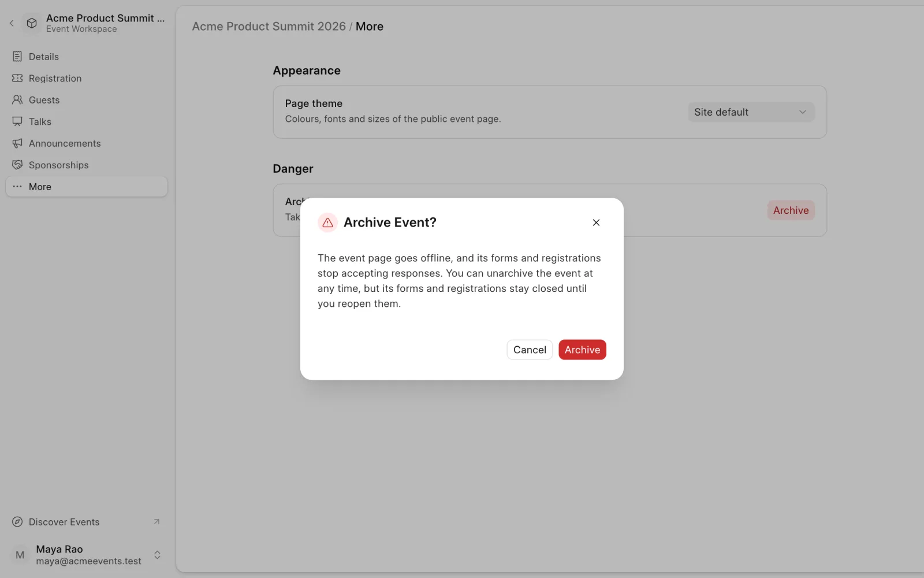This screenshot has height=578, width=924.
Task: Click the maya@acmeevents.test email text
Action: [88, 561]
